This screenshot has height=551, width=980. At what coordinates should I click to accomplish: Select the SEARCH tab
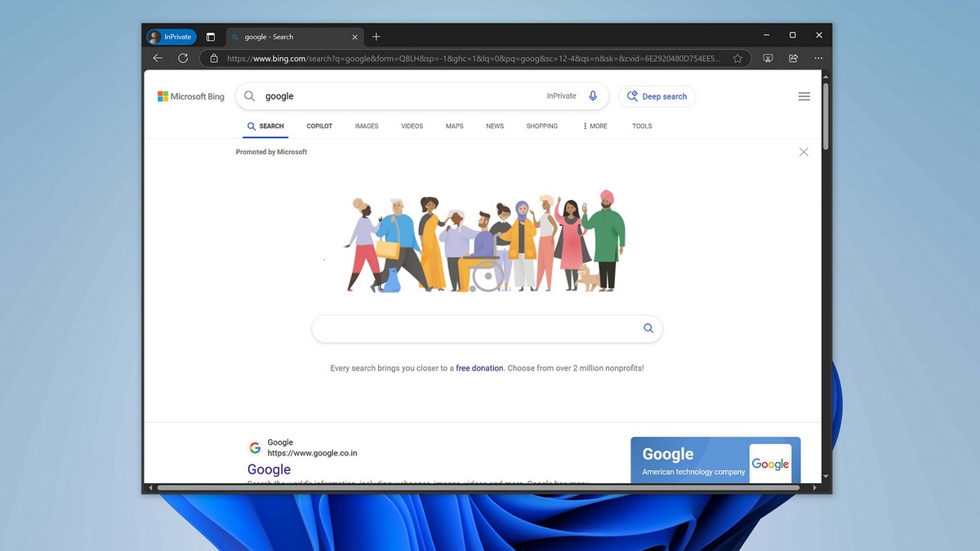point(265,127)
